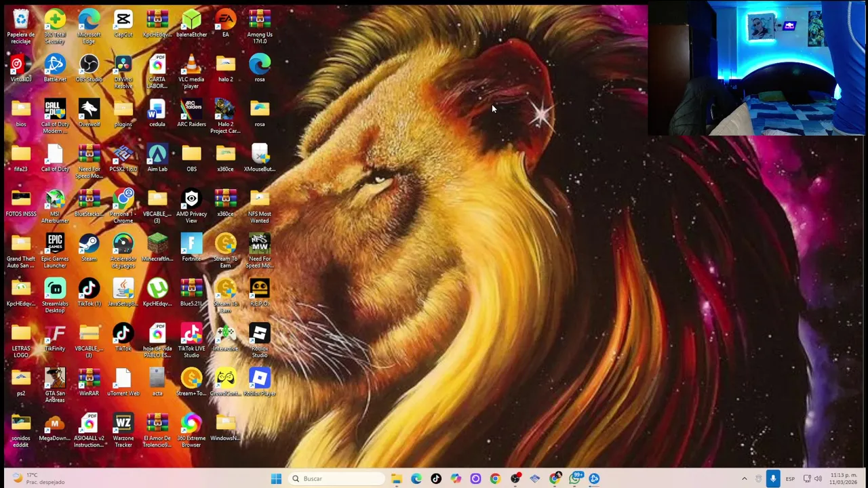The width and height of the screenshot is (868, 488).
Task: Launch ARC Raiders shortcut
Action: [191, 113]
